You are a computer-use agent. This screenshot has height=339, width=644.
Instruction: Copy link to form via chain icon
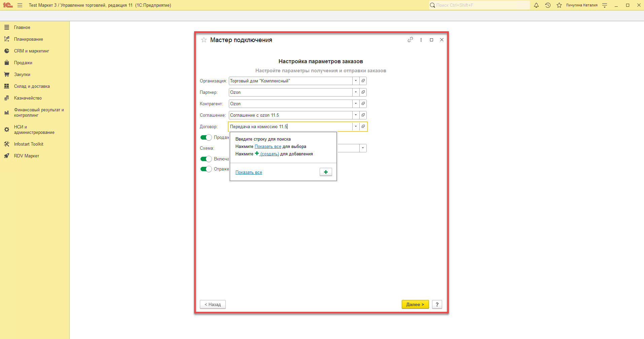[x=410, y=40]
